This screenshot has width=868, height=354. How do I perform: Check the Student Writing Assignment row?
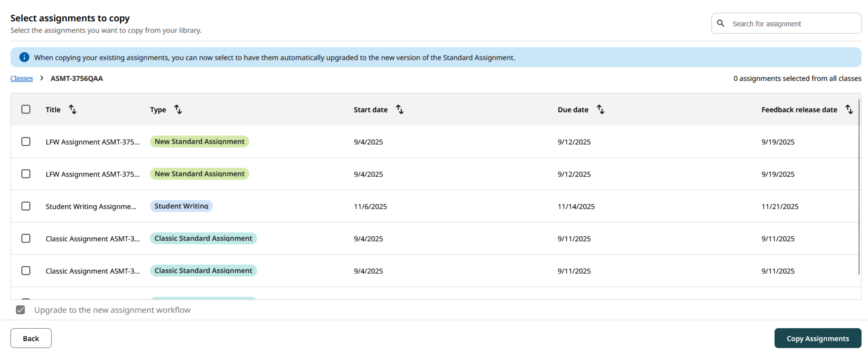[x=26, y=206]
